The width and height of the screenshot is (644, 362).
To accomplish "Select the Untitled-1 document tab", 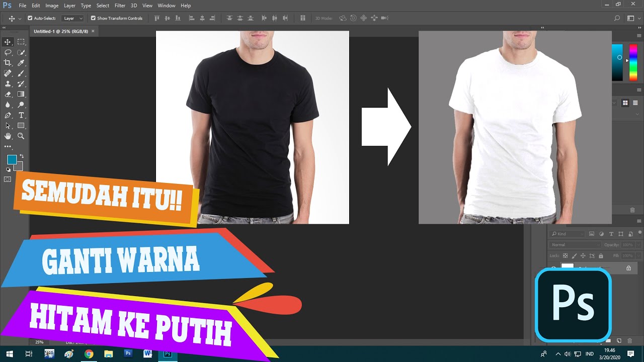I will tap(61, 31).
